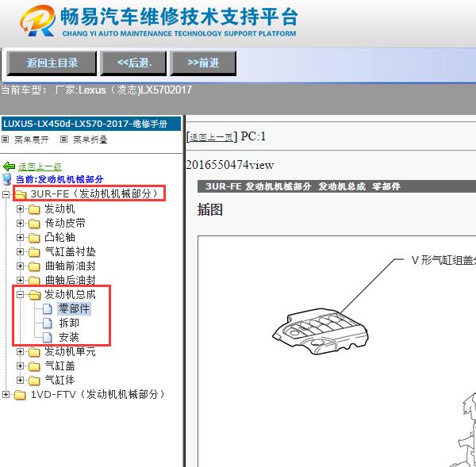The image size is (476, 467).
Task: Click the 2016550474view text
Action: click(x=230, y=165)
